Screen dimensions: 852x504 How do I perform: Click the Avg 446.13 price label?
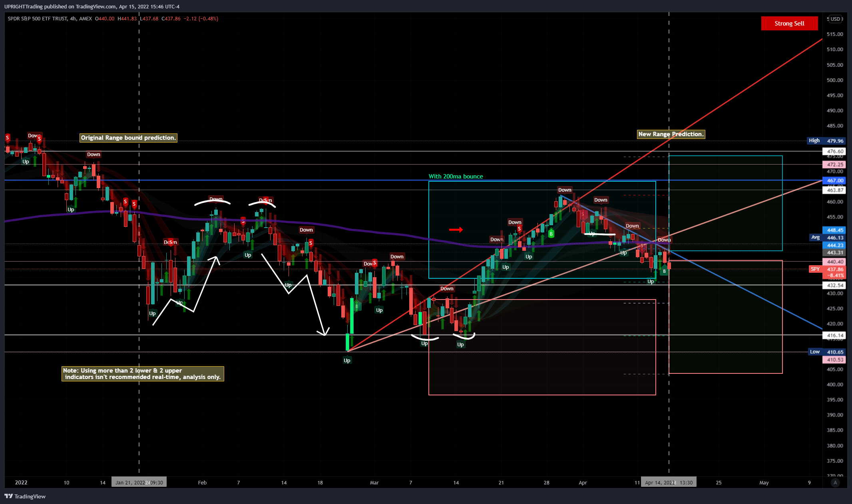[x=827, y=238]
